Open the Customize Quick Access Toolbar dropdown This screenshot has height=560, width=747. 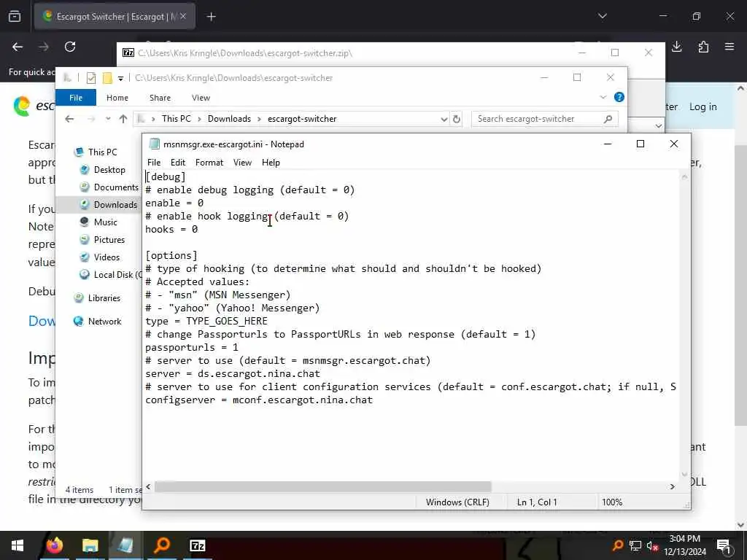pyautogui.click(x=120, y=78)
